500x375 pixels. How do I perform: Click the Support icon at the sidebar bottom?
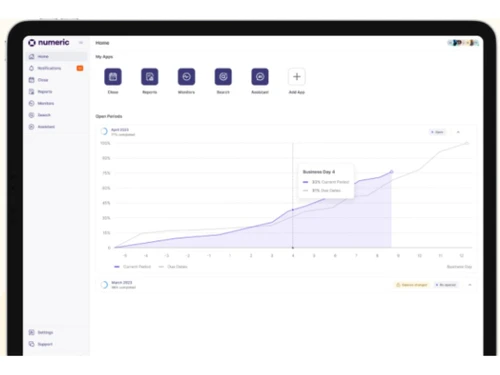click(32, 344)
